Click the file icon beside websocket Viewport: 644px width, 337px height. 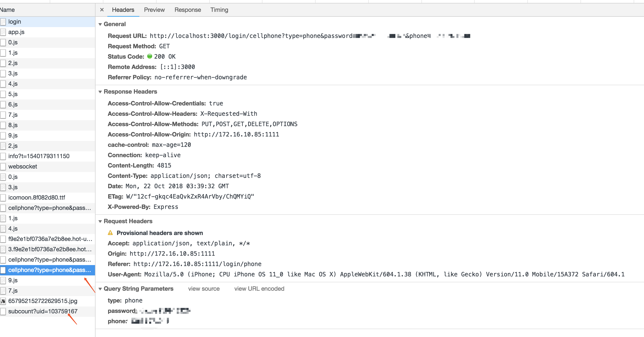tap(3, 167)
